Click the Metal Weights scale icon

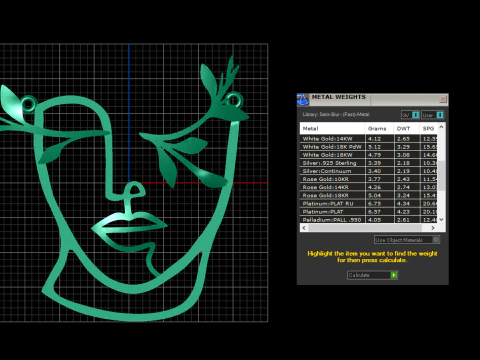[x=302, y=99]
